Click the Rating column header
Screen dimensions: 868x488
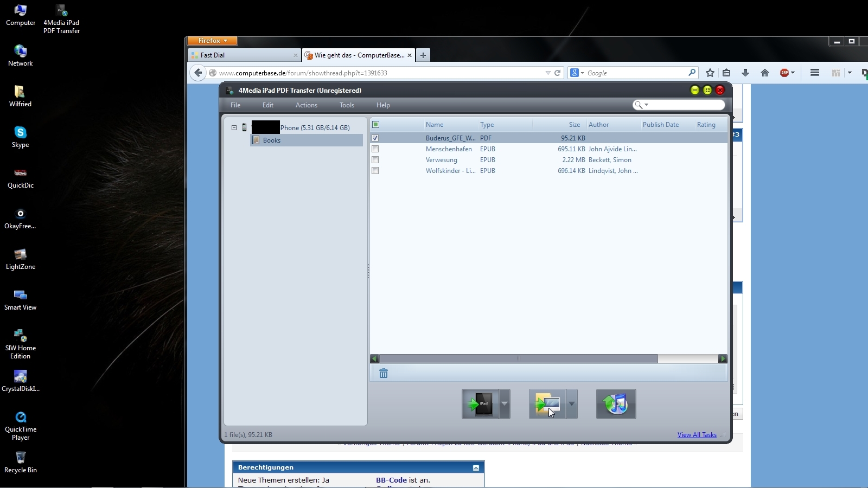pos(711,125)
